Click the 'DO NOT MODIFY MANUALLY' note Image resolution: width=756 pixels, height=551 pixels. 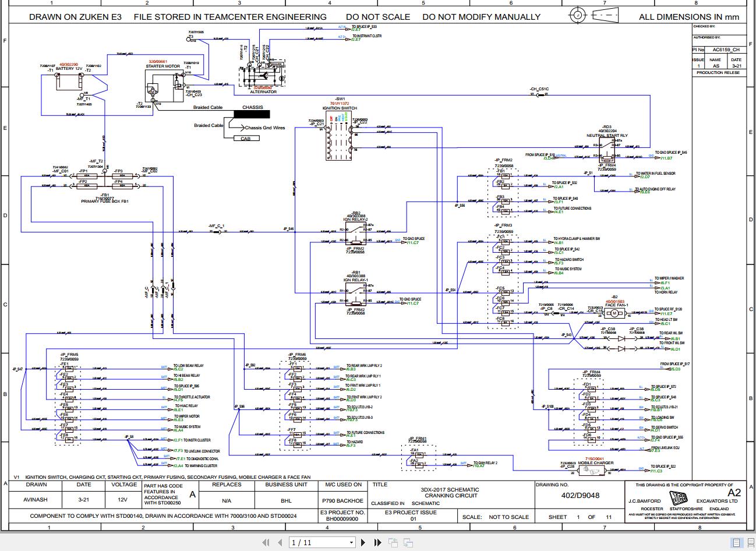click(482, 17)
